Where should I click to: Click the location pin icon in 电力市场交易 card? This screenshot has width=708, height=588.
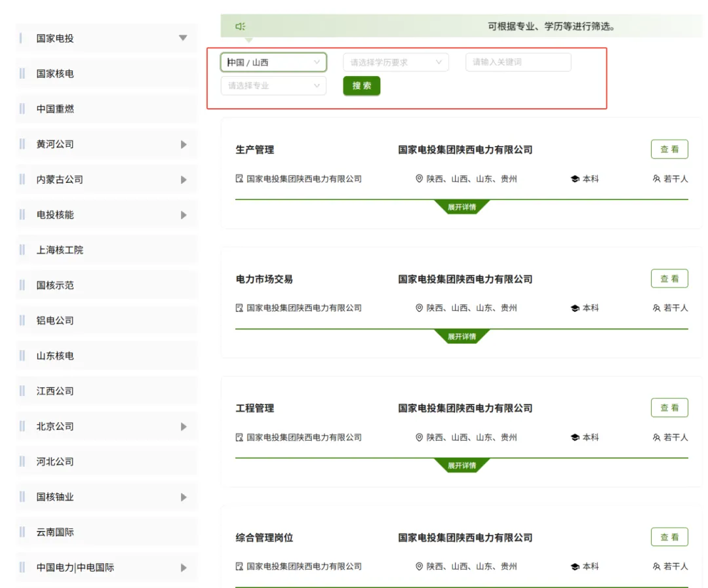pyautogui.click(x=419, y=308)
